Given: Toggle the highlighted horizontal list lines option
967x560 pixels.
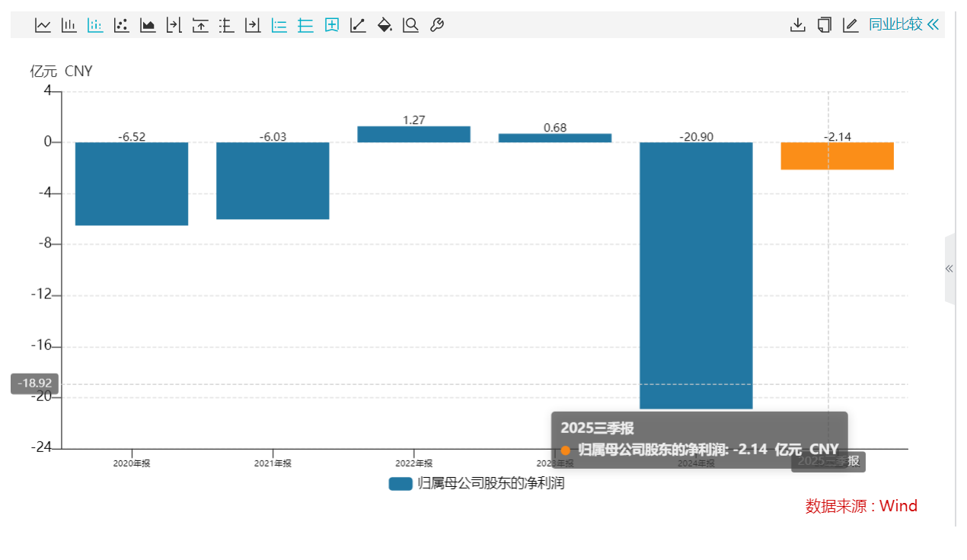Looking at the screenshot, I should tap(279, 25).
